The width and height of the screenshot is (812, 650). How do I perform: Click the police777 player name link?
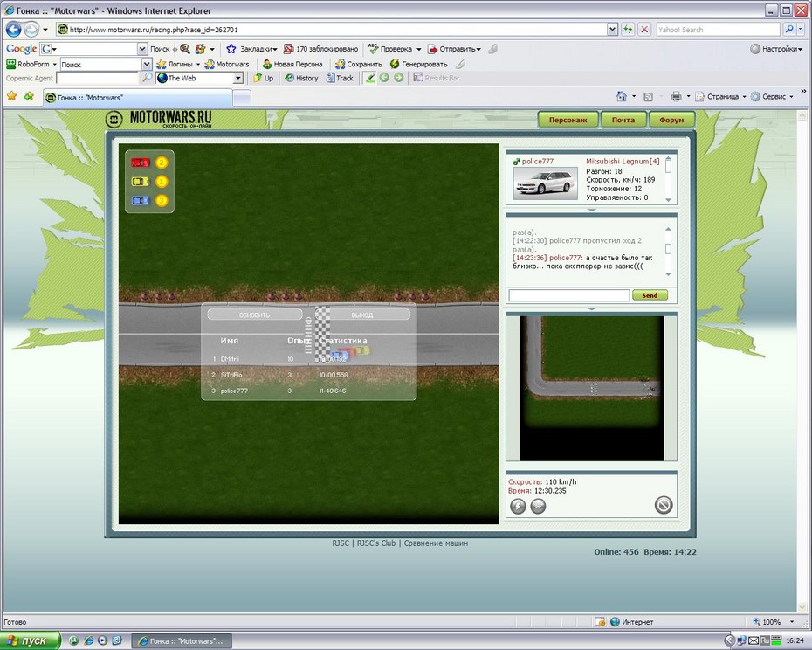tap(538, 162)
